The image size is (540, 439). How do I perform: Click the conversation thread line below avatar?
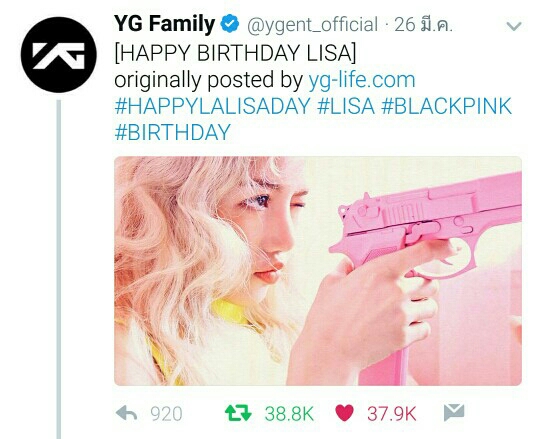59,269
